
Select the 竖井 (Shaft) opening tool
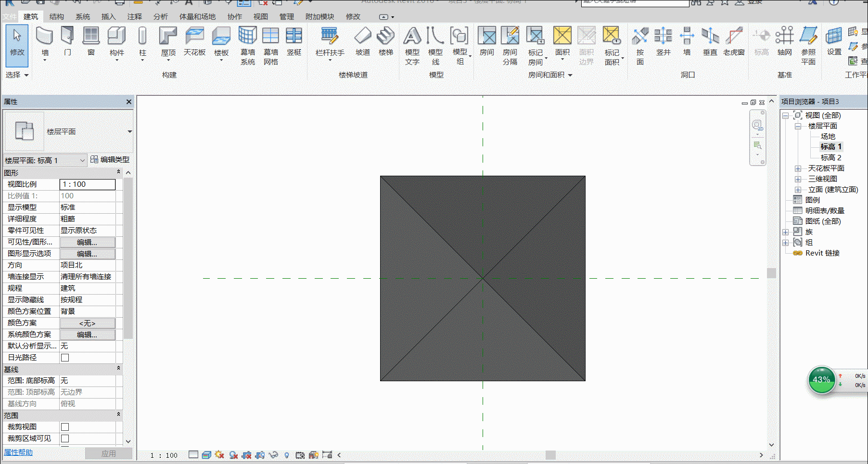[x=663, y=42]
